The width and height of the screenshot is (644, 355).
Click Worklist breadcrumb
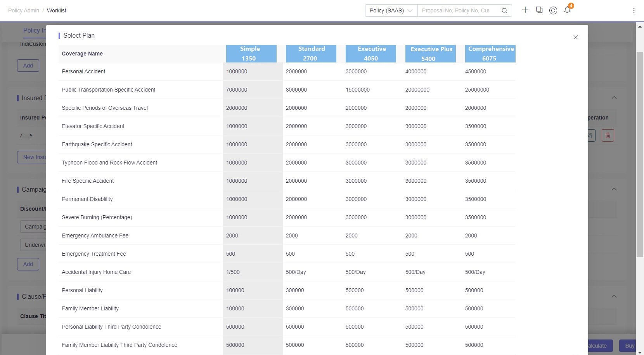pos(57,10)
